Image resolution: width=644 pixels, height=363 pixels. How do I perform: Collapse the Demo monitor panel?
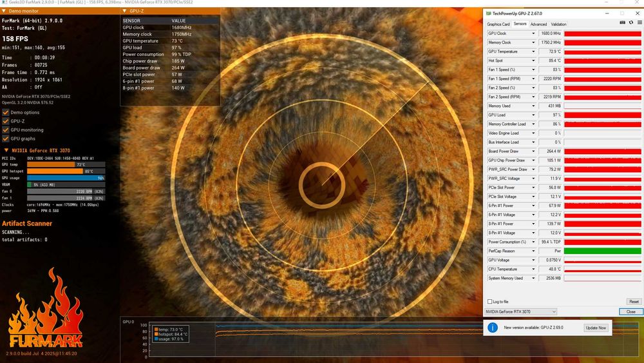[x=4, y=11]
